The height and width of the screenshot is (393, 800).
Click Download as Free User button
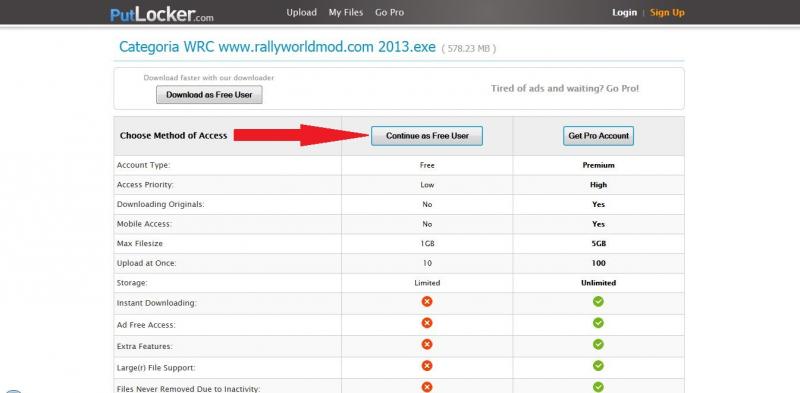point(209,95)
